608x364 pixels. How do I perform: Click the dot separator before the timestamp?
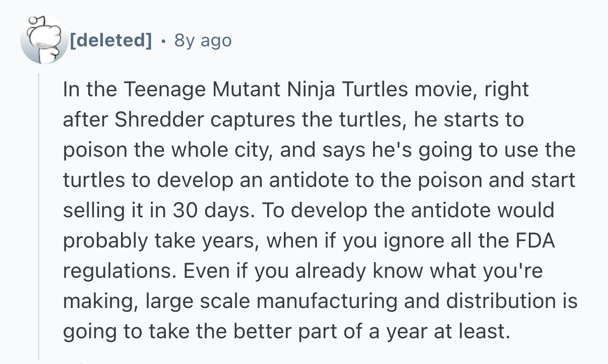click(x=163, y=40)
